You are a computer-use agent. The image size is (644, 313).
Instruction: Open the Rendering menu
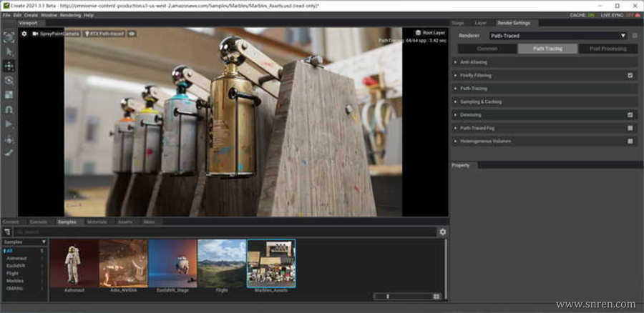point(70,14)
